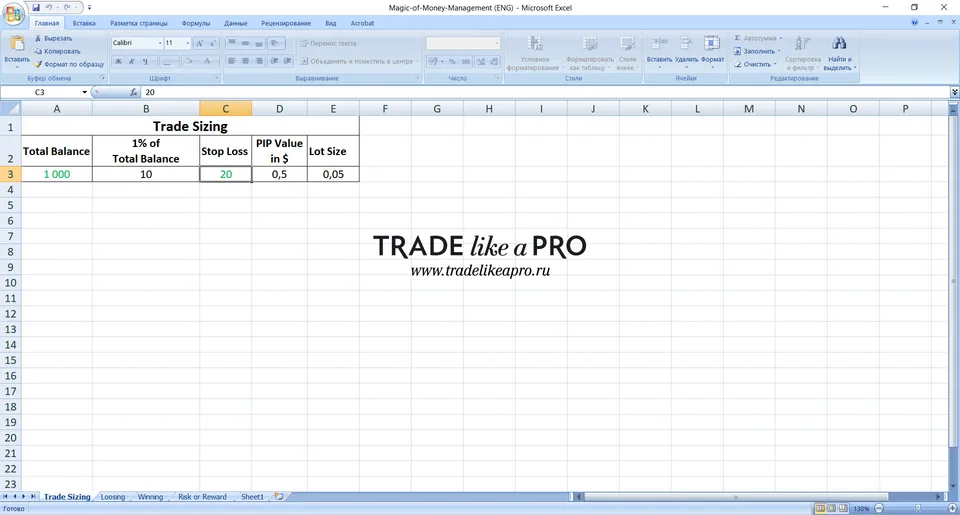This screenshot has height=515, width=960.
Task: Cut selection with Вырезать
Action: [53, 38]
